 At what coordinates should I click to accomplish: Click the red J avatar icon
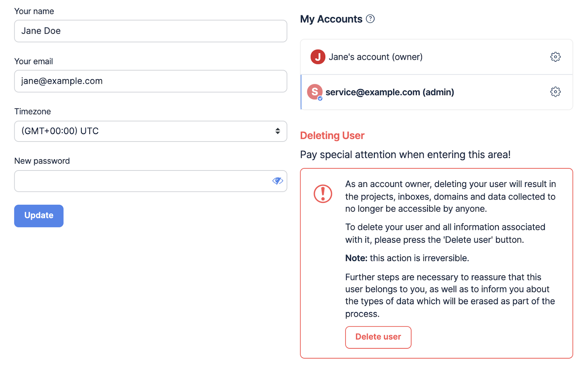318,57
